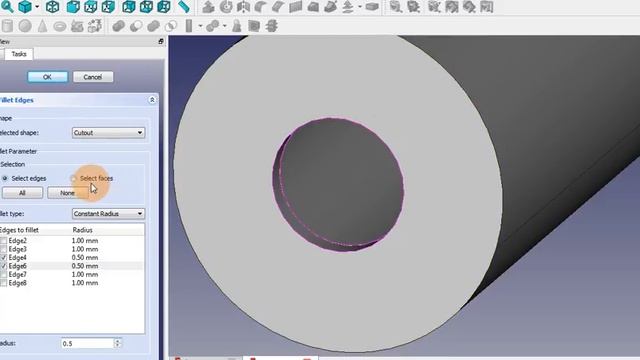
Task: Click the fit selection magnifier icon
Action: [7, 6]
